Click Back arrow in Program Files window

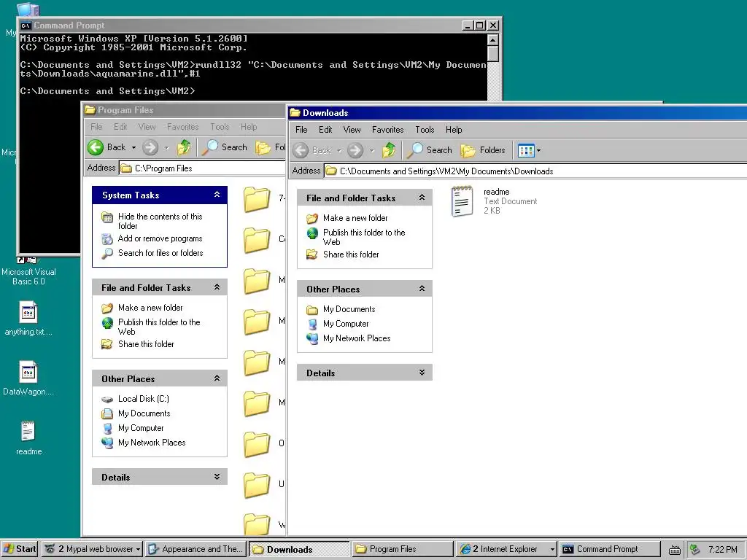coord(96,147)
